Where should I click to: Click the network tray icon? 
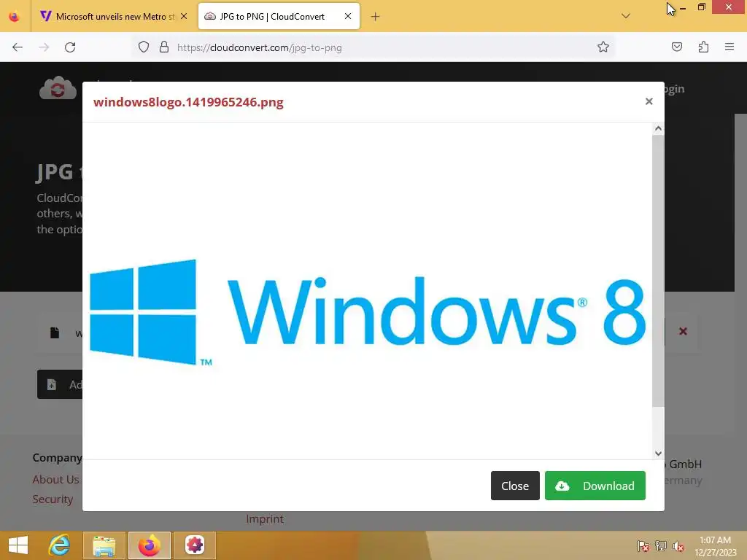pyautogui.click(x=661, y=546)
